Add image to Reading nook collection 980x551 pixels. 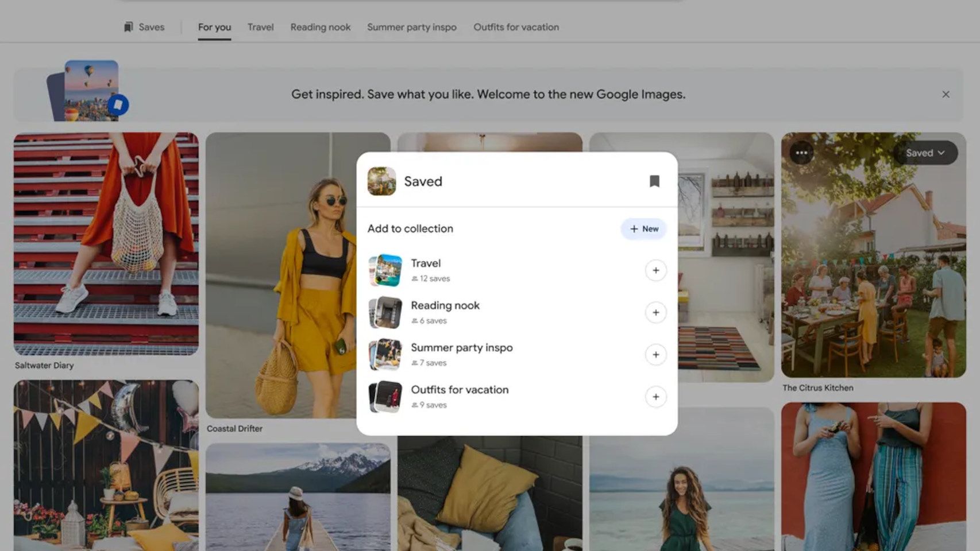pyautogui.click(x=655, y=312)
